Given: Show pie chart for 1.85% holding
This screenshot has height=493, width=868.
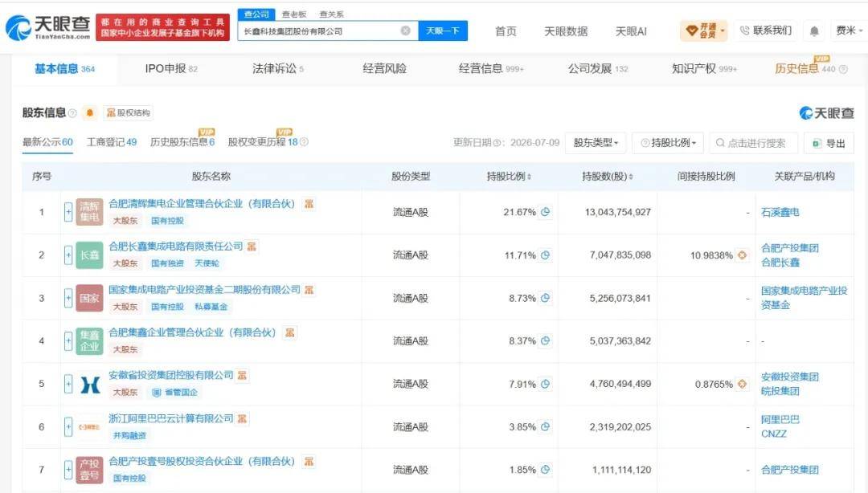Looking at the screenshot, I should [545, 469].
